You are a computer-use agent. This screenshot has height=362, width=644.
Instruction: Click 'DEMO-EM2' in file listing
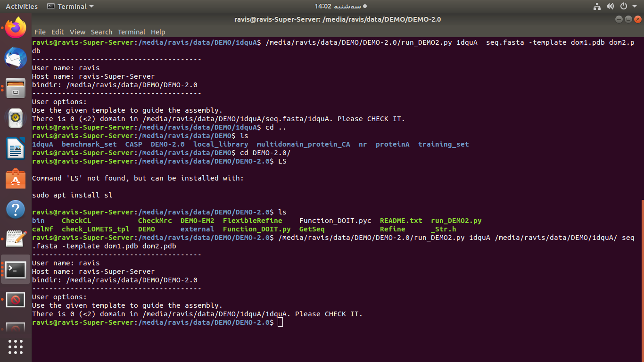(x=198, y=221)
